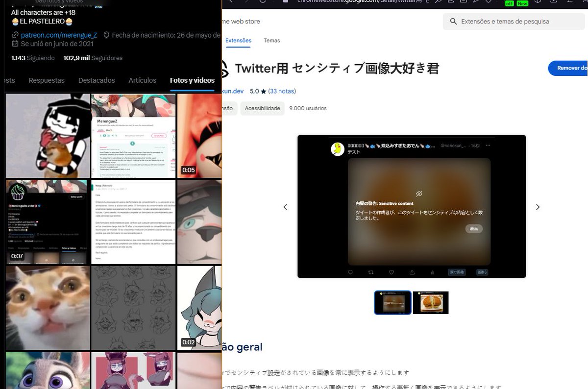Open the close-up cat photo thumbnail

click(48, 308)
